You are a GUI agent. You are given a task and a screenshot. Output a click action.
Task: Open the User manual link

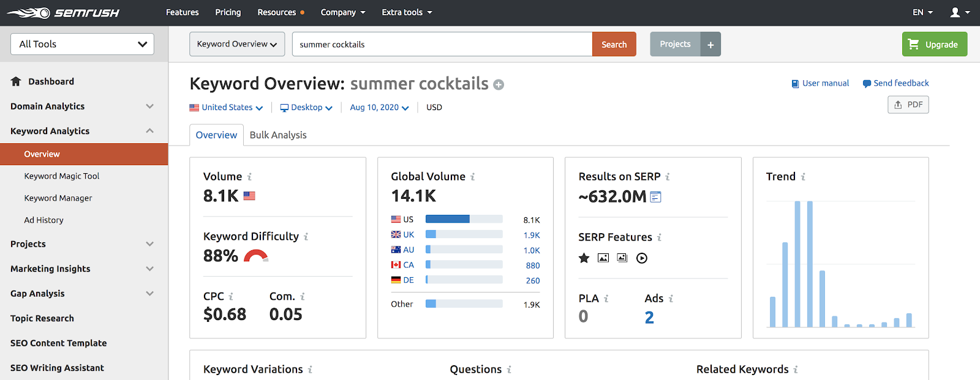pyautogui.click(x=820, y=83)
